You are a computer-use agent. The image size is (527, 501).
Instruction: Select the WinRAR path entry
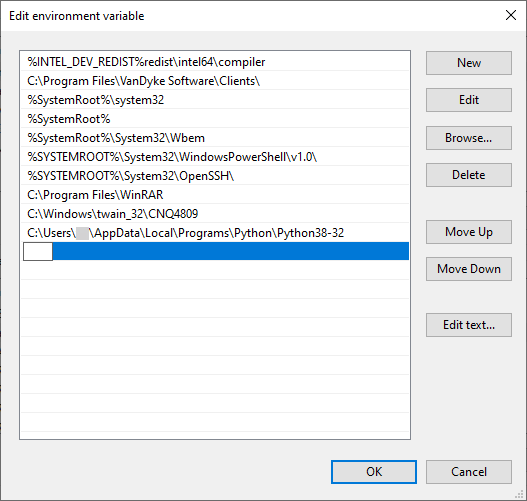[x=215, y=195]
